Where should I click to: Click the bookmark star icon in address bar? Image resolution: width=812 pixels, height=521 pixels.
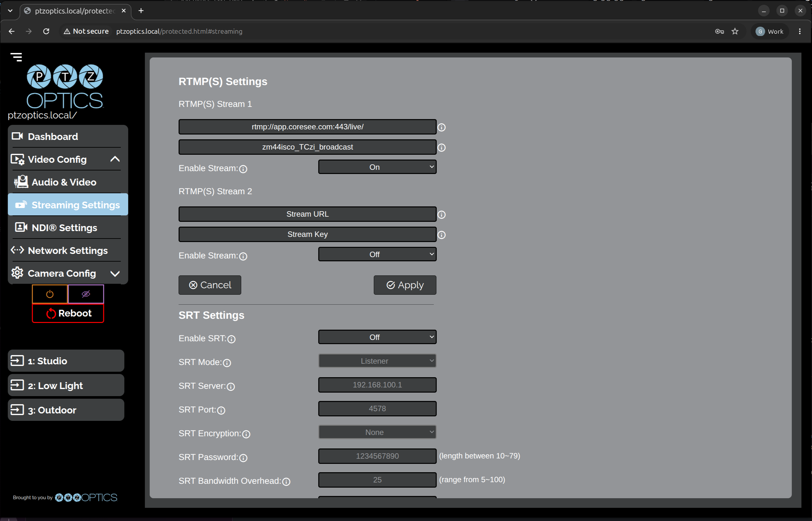[735, 31]
